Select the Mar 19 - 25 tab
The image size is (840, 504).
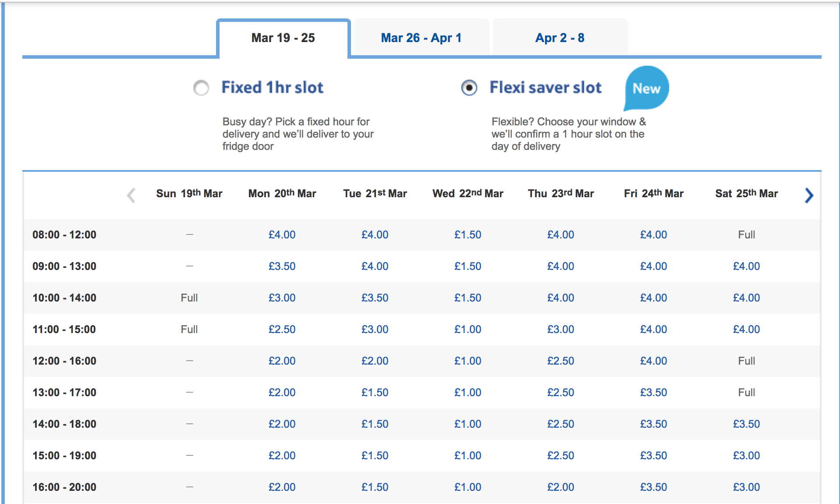pos(284,38)
